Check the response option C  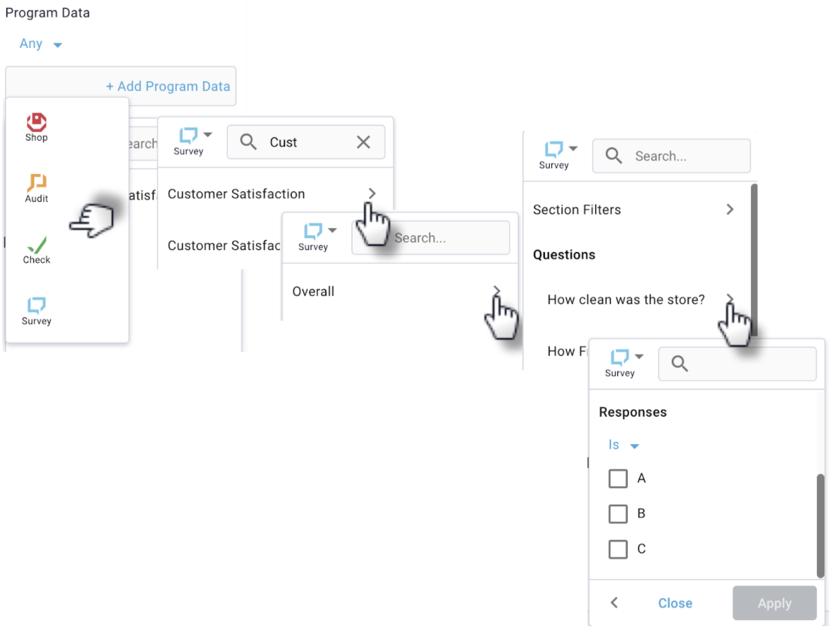pyautogui.click(x=618, y=549)
